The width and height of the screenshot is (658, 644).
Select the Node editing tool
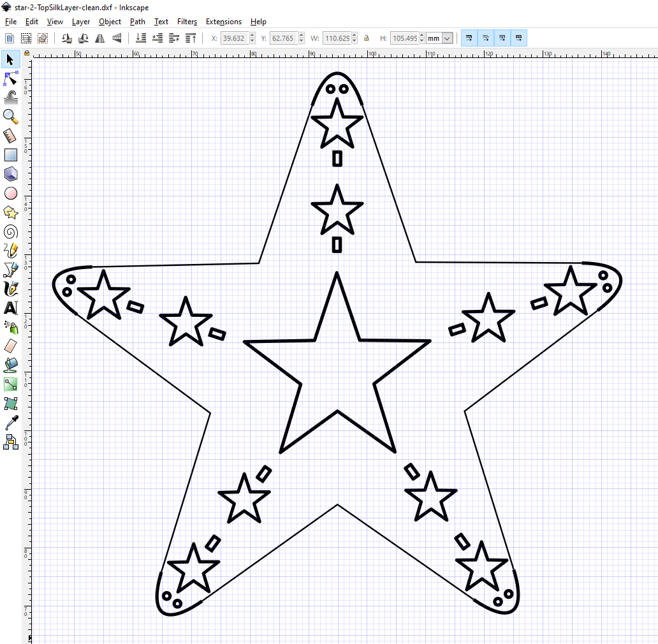pyautogui.click(x=10, y=78)
